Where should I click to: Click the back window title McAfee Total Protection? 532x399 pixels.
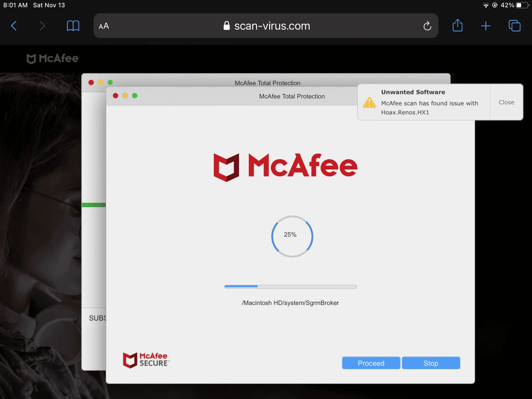pos(267,83)
